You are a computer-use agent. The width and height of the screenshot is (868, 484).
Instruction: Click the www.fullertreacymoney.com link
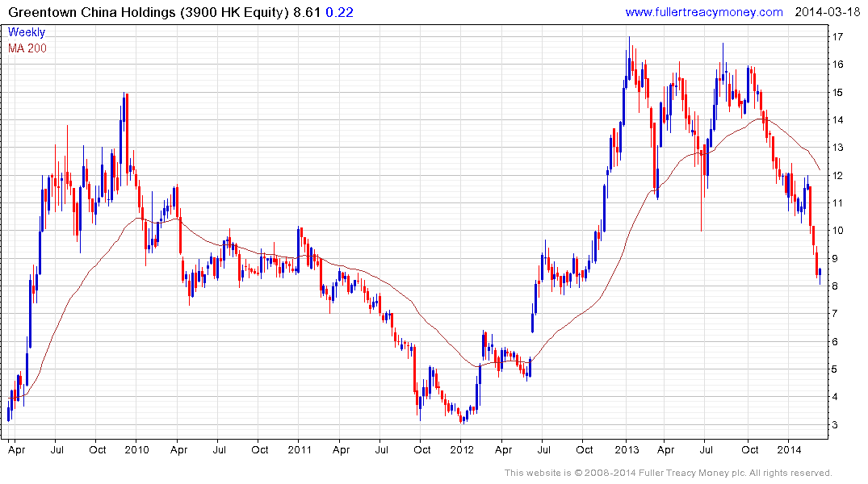tap(703, 12)
